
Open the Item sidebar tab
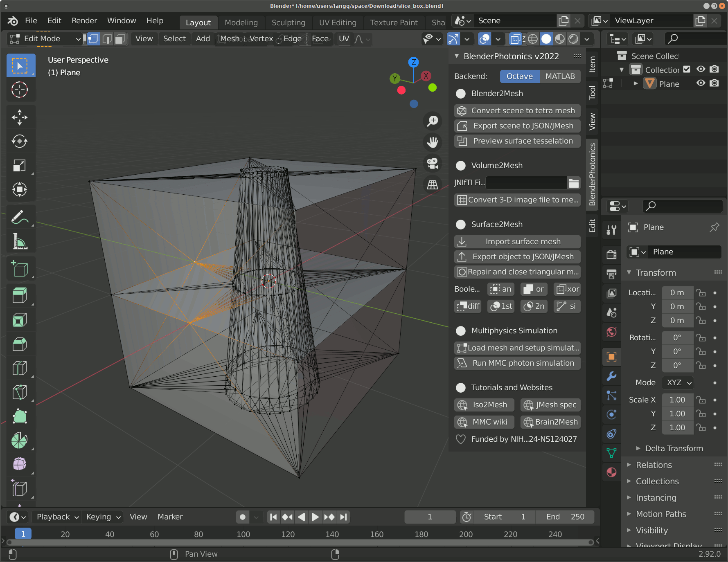592,65
